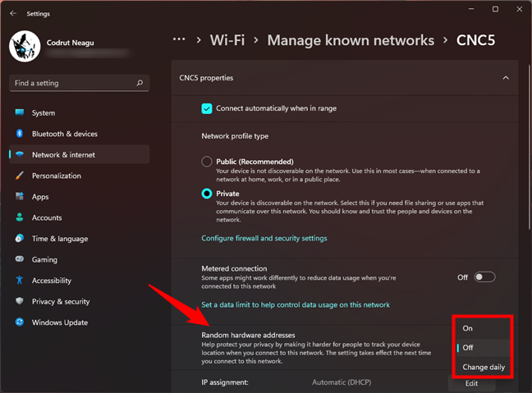Click the back arrow in title bar

(x=12, y=14)
